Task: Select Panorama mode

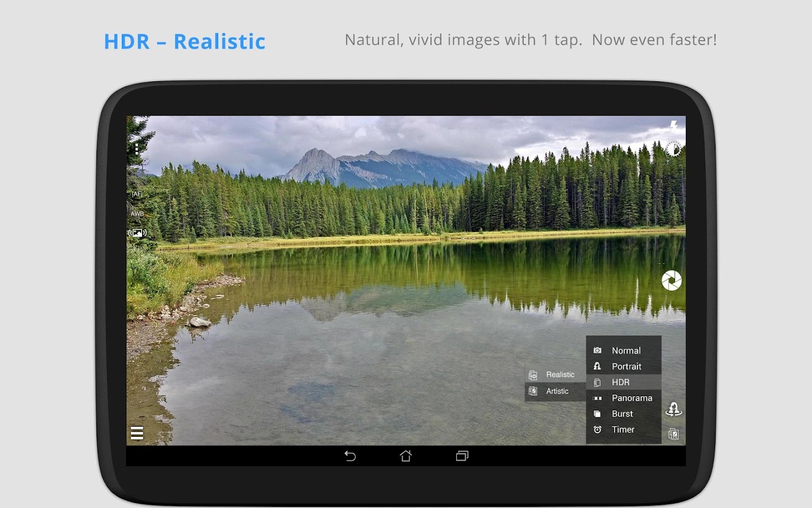Action: pos(624,398)
